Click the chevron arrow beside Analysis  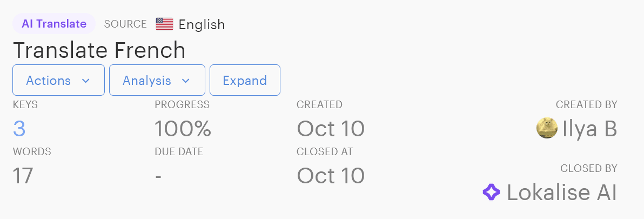coord(186,81)
